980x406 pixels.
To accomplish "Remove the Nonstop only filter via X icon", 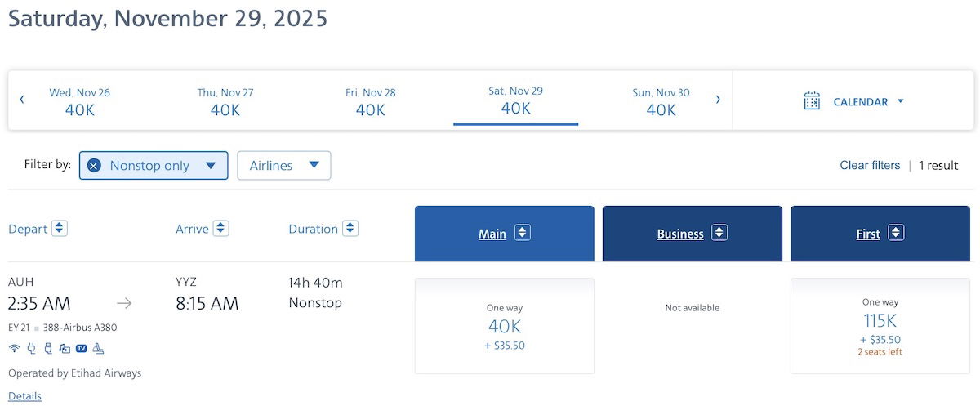I will point(94,166).
